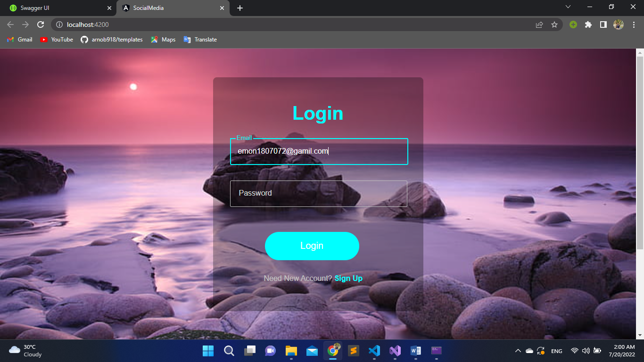This screenshot has height=362, width=644.
Task: Open the Extensions puzzle icon
Action: point(588,25)
